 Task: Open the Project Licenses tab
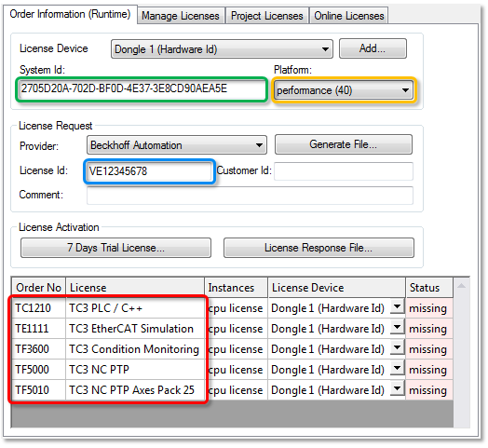pos(267,16)
